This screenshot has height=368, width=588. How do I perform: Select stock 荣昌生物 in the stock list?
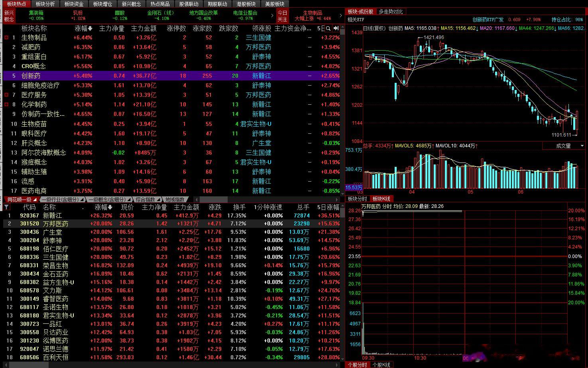pos(171,266)
